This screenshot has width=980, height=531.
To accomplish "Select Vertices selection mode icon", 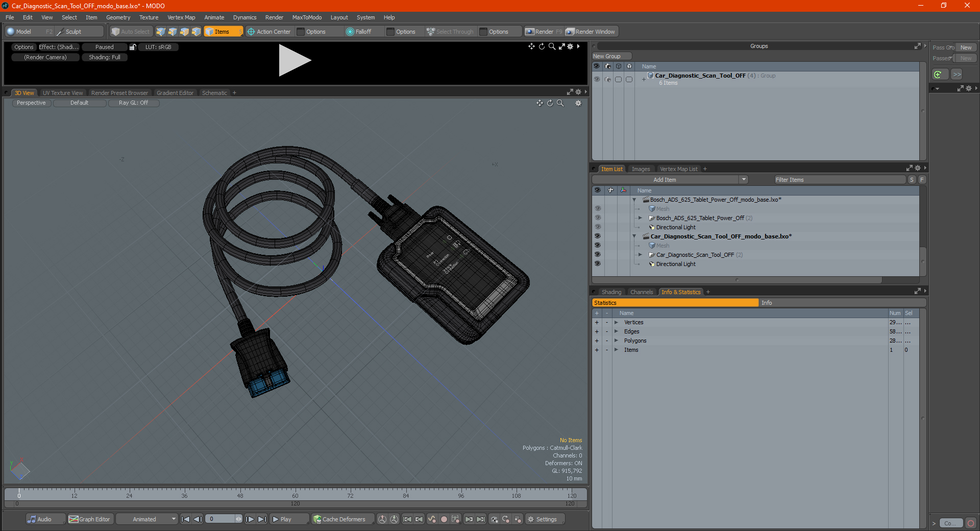I will pyautogui.click(x=161, y=32).
